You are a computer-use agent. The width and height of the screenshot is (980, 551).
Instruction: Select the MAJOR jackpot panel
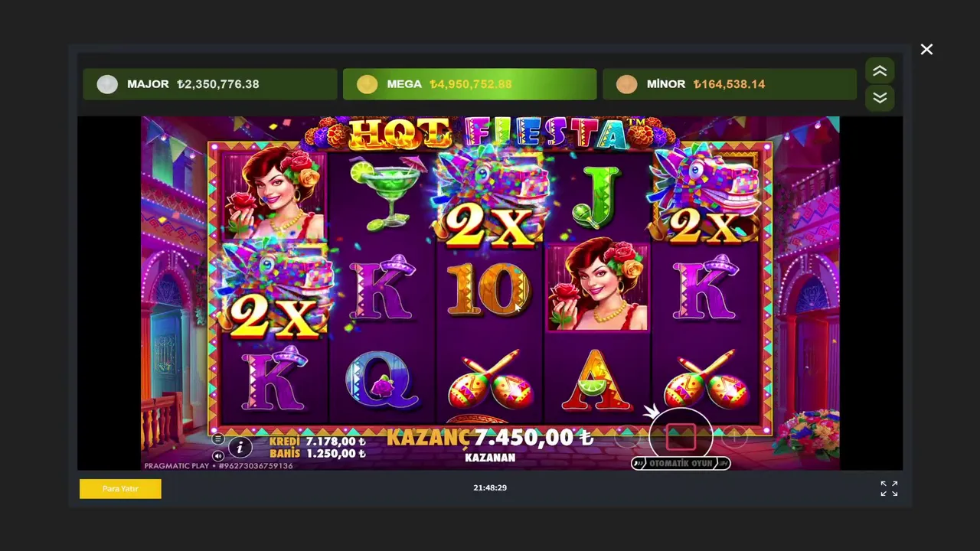pos(210,84)
